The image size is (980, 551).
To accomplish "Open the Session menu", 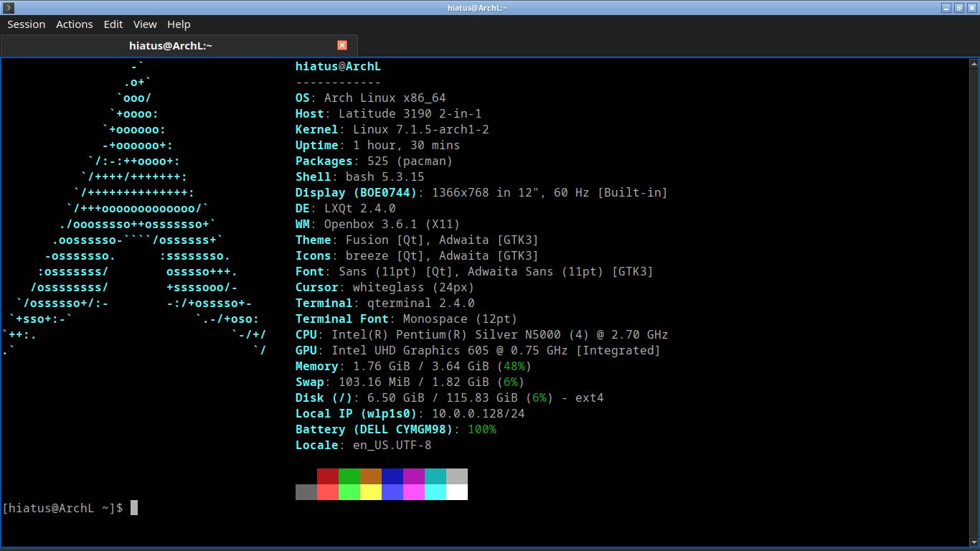I will click(27, 24).
